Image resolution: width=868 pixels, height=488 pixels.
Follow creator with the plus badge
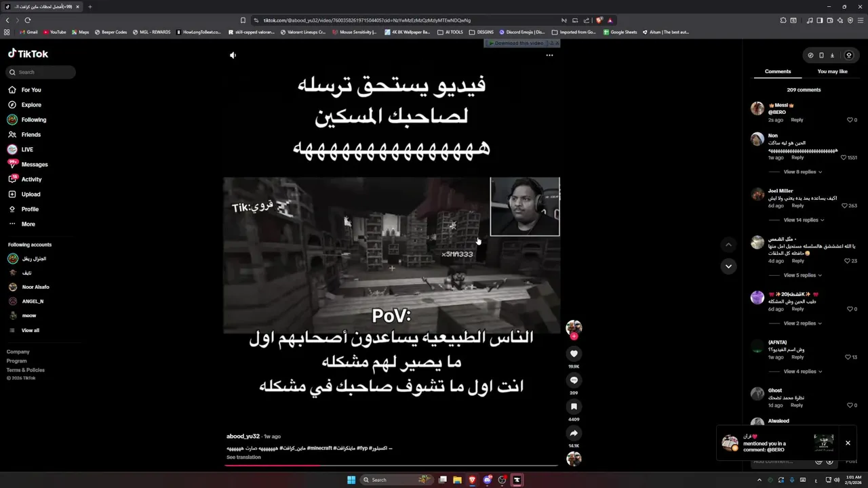pyautogui.click(x=574, y=336)
